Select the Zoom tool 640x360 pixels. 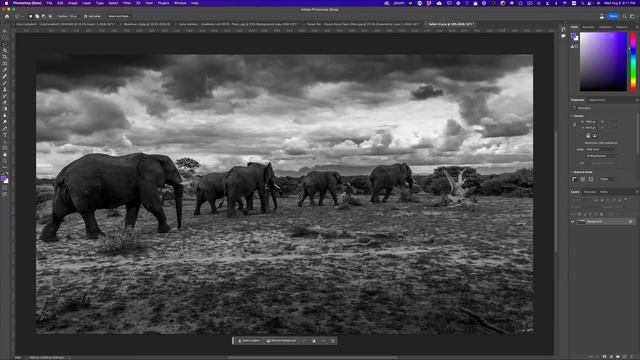tap(5, 161)
